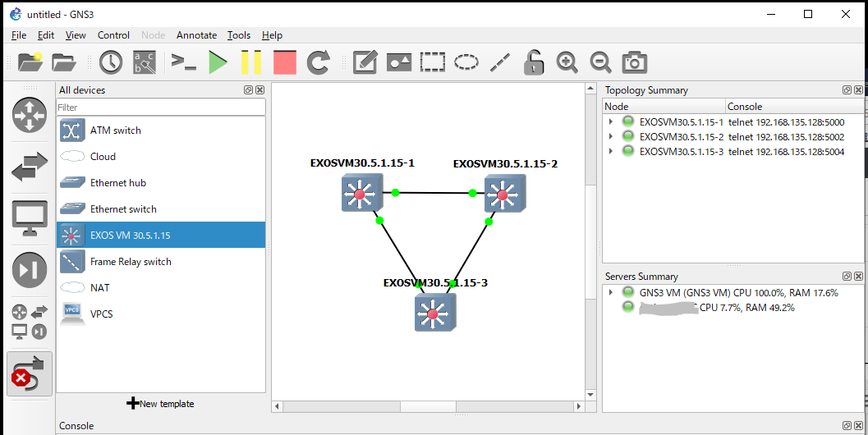Select NAT in device list

pyautogui.click(x=161, y=287)
